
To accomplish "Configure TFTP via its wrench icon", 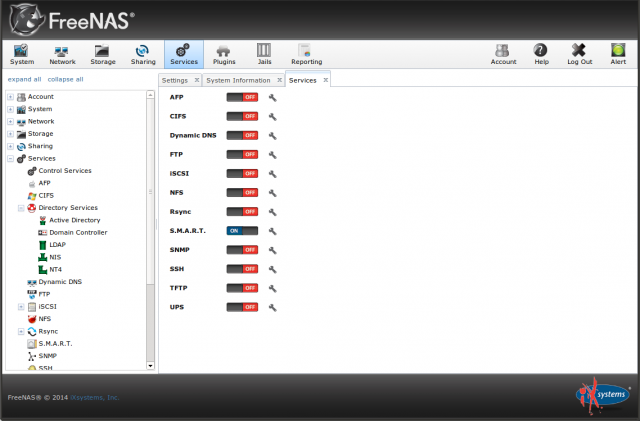I will point(273,288).
